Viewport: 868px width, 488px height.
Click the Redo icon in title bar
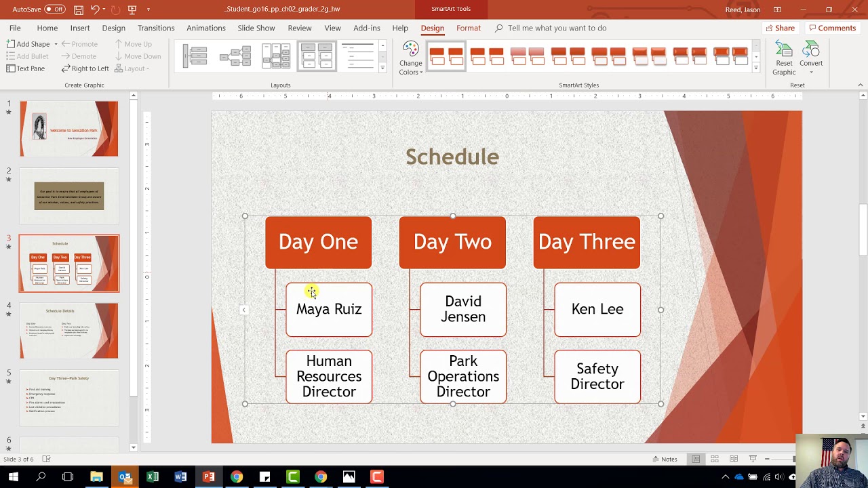point(114,9)
